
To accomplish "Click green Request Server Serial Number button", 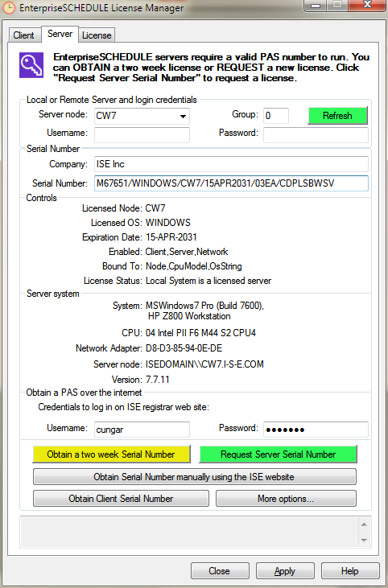I will (278, 454).
